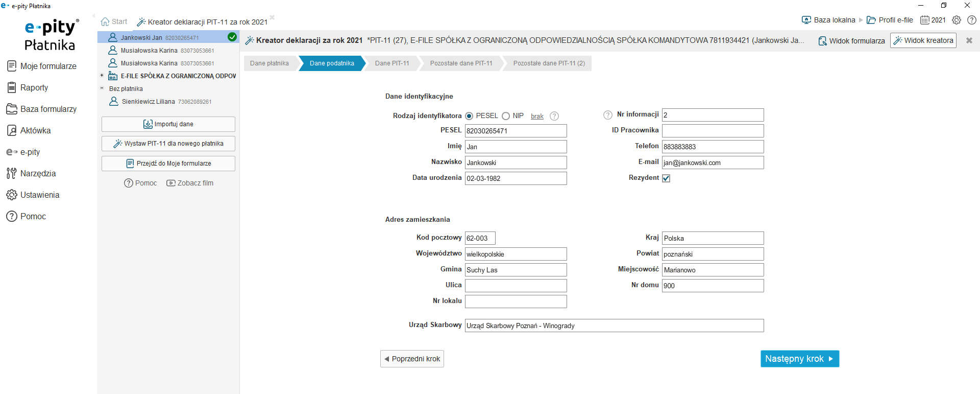This screenshot has height=394, width=980.
Task: Open Profil e-file folder
Action: coord(890,20)
